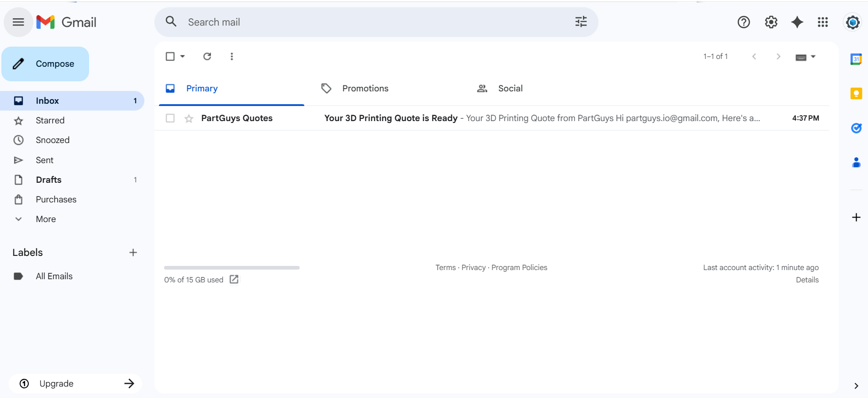The image size is (868, 398).
Task: Open the Support help icon
Action: (744, 22)
